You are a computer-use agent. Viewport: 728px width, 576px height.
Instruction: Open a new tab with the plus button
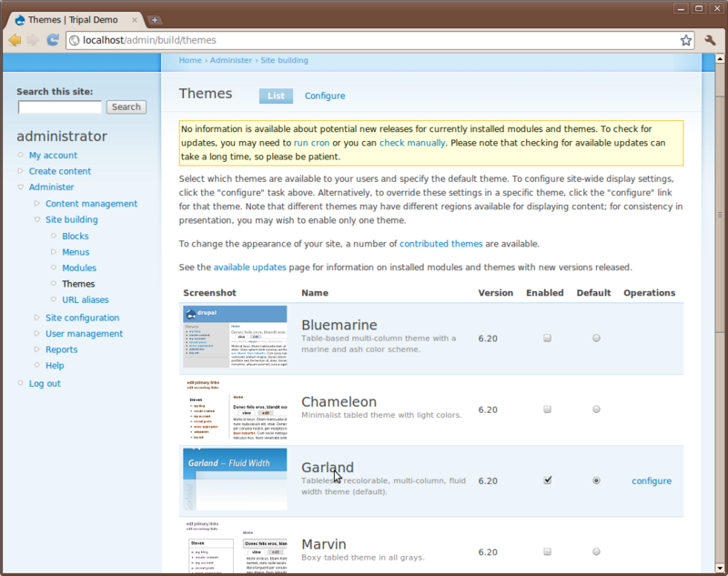pyautogui.click(x=155, y=20)
